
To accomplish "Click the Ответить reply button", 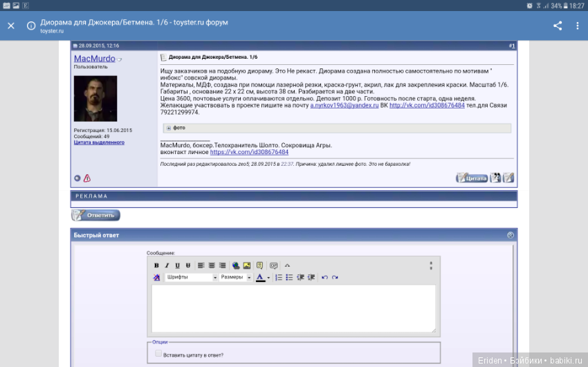I will click(95, 215).
